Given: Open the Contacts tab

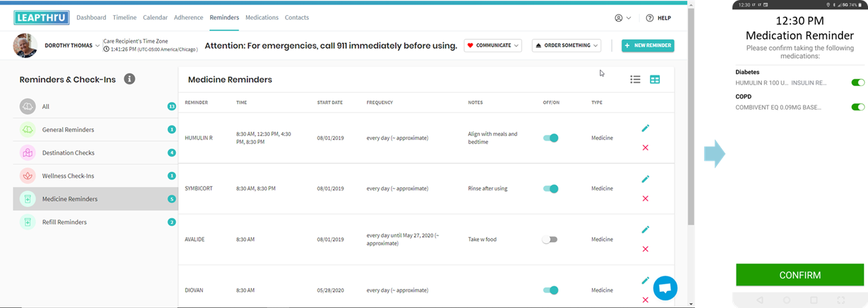Looking at the screenshot, I should coord(297,18).
